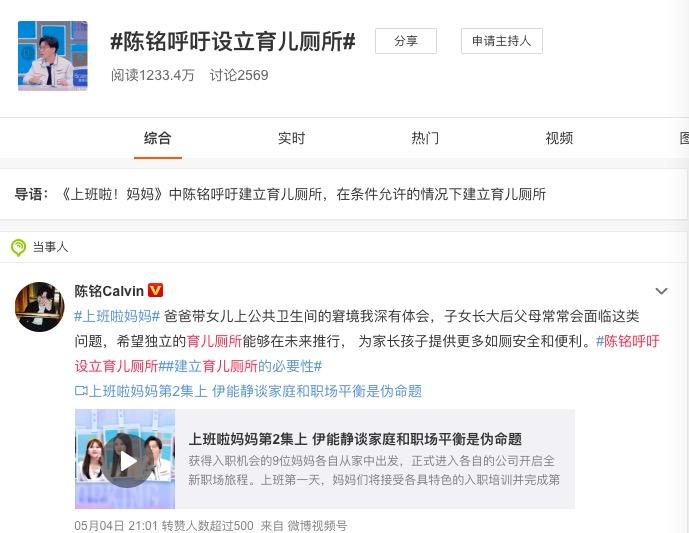Open the 热门 tab
The height and width of the screenshot is (533, 689).
click(424, 138)
